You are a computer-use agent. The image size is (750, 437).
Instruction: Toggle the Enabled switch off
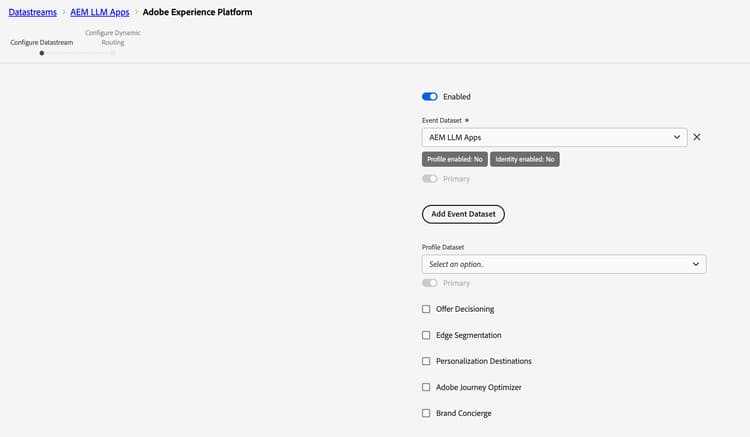tap(430, 97)
